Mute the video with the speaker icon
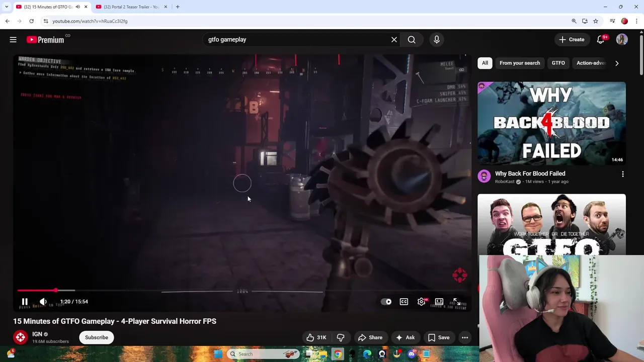 [43, 302]
